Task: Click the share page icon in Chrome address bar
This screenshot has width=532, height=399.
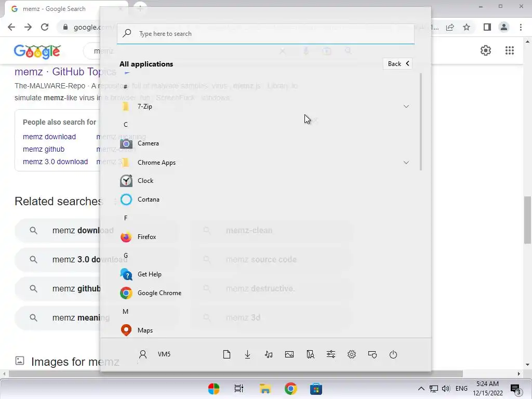Action: pos(450,27)
